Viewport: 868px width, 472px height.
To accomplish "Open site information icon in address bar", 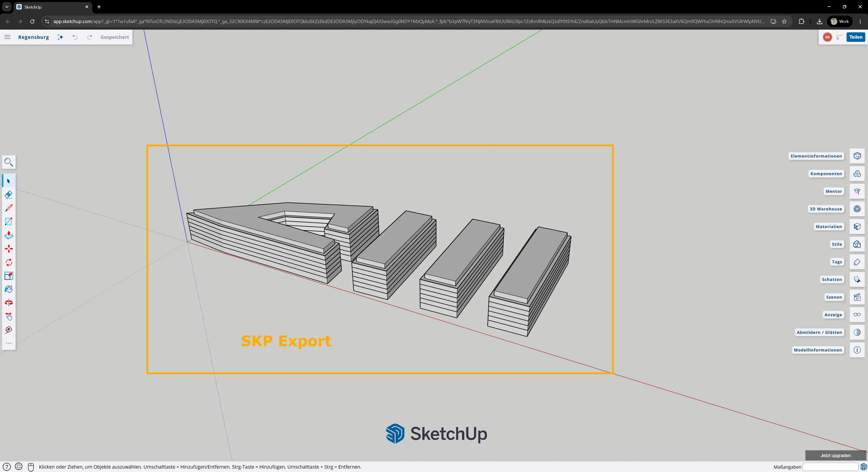I will [x=47, y=21].
